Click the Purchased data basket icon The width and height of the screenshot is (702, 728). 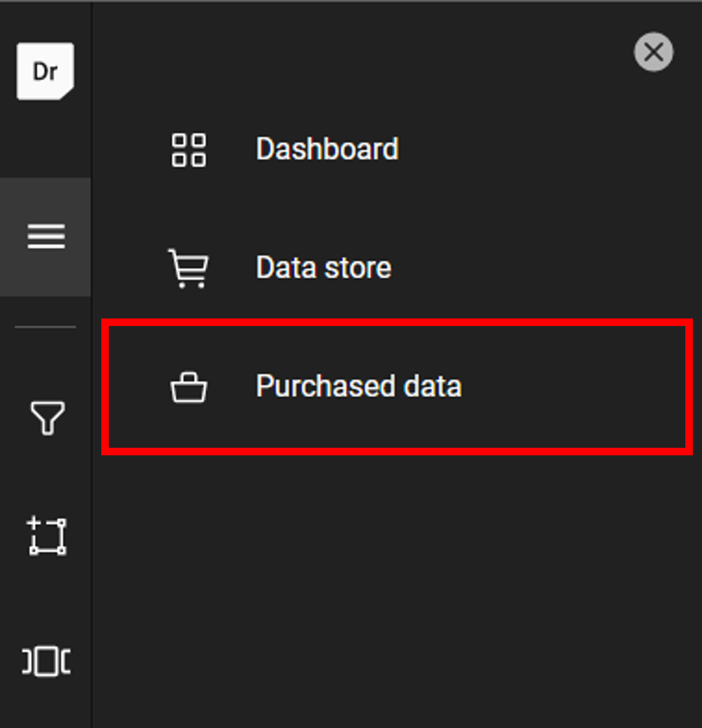click(189, 387)
